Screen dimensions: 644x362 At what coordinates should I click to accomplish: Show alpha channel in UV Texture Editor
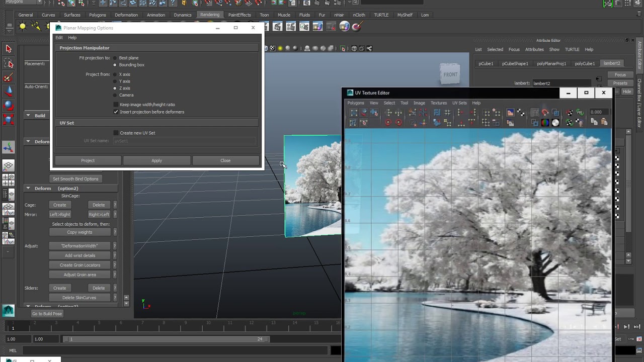tap(555, 123)
